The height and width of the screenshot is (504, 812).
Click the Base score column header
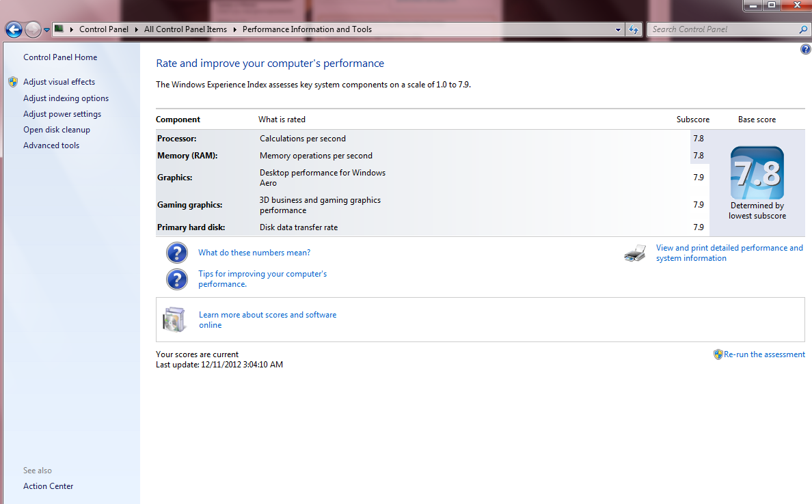point(757,120)
